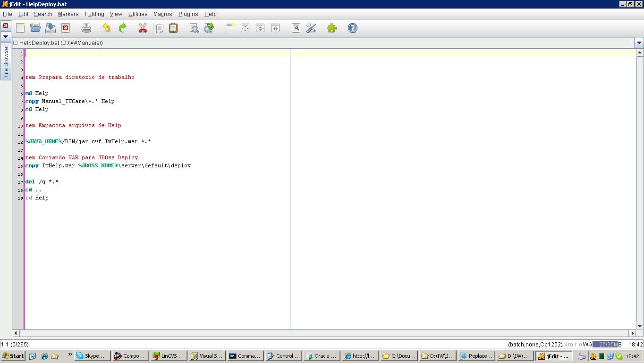
Task: Click the Cut scissors icon
Action: coord(143,28)
